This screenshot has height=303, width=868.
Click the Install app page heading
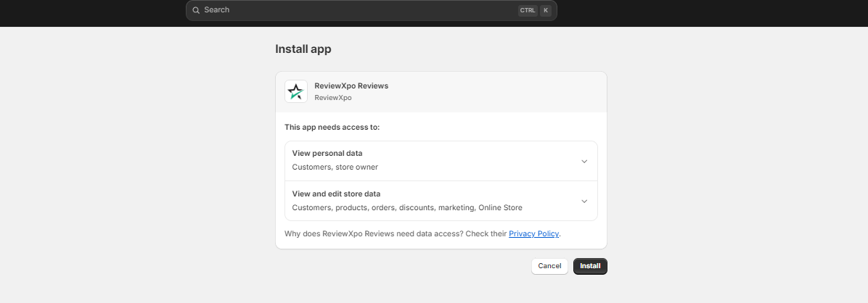[303, 49]
